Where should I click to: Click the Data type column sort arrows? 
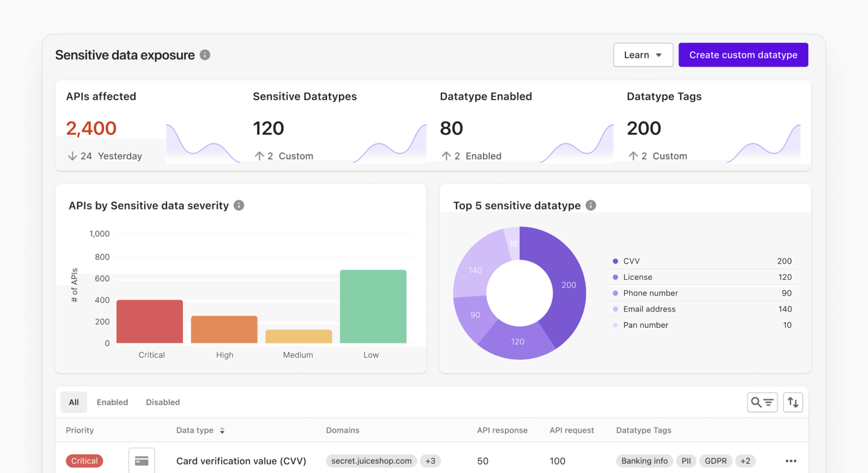pyautogui.click(x=222, y=431)
